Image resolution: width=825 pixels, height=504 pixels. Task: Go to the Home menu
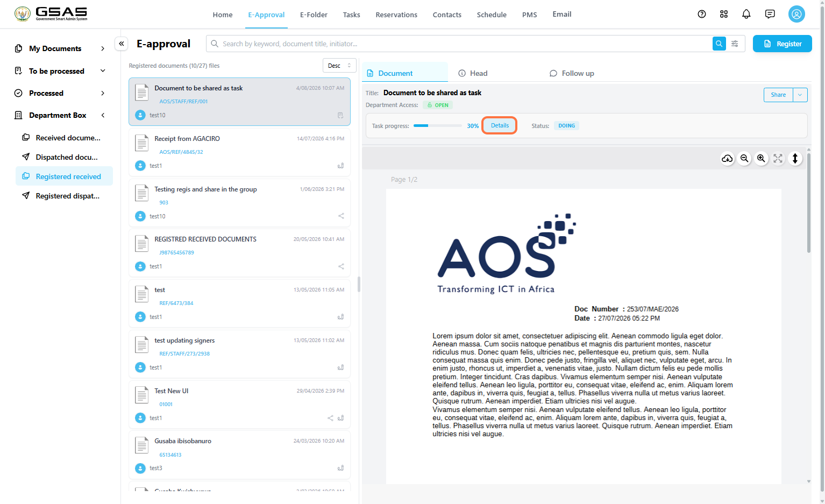(x=223, y=15)
